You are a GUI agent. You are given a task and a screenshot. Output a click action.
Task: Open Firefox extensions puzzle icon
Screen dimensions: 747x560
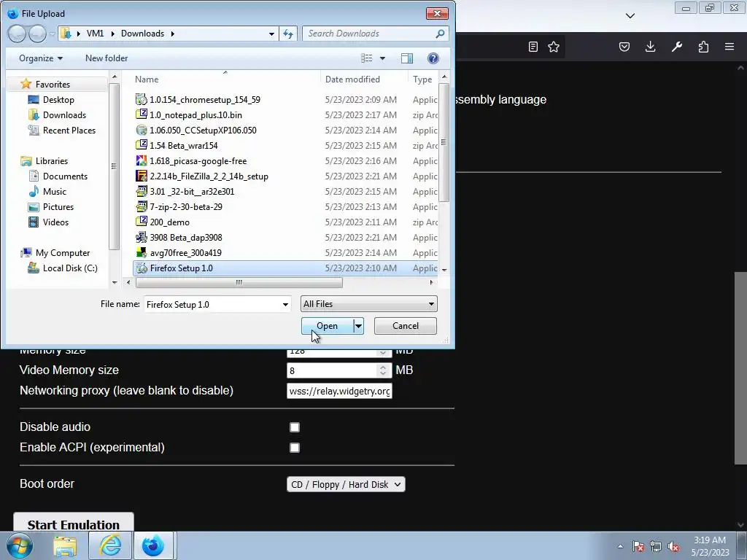(703, 47)
